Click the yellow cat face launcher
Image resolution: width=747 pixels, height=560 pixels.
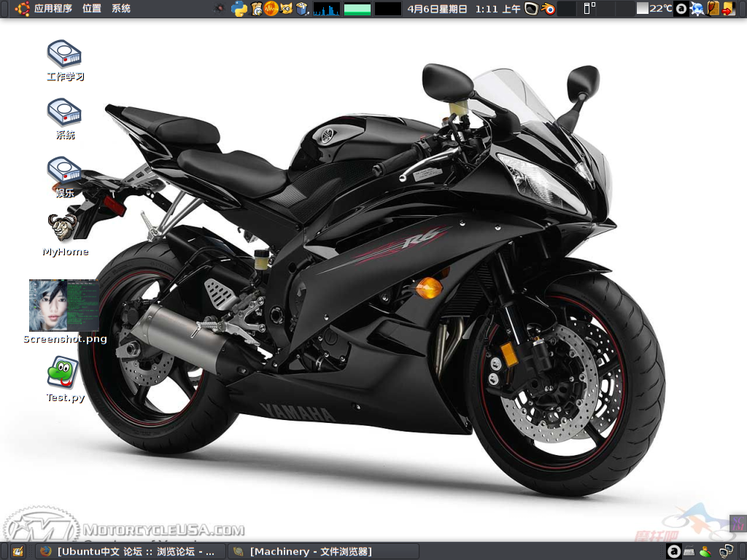(286, 9)
